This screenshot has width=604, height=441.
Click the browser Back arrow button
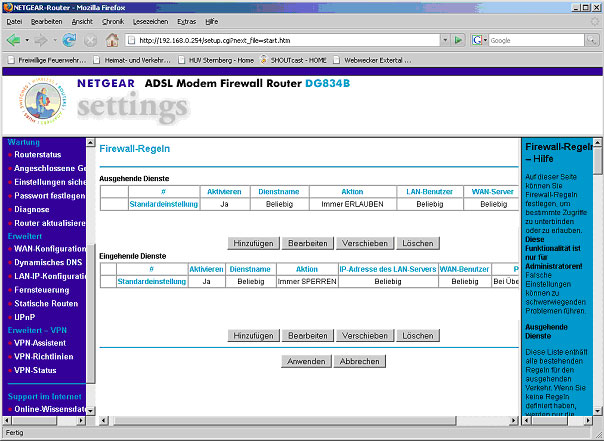[x=14, y=40]
